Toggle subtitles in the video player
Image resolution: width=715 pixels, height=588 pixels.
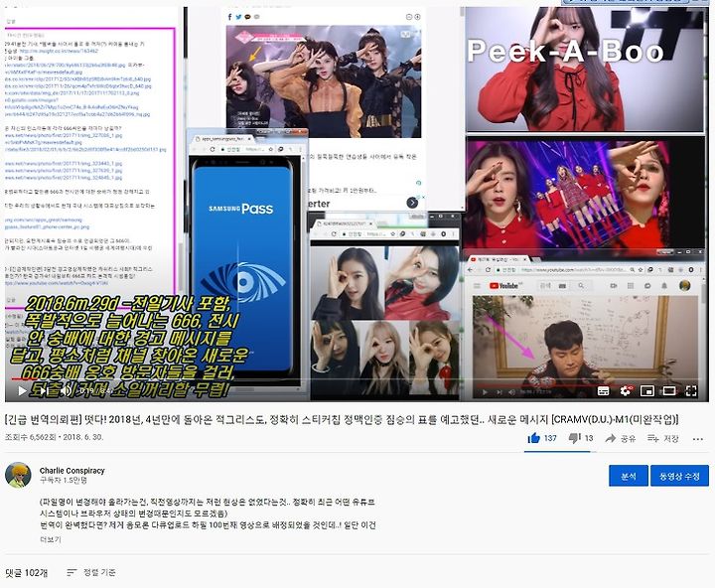click(604, 391)
